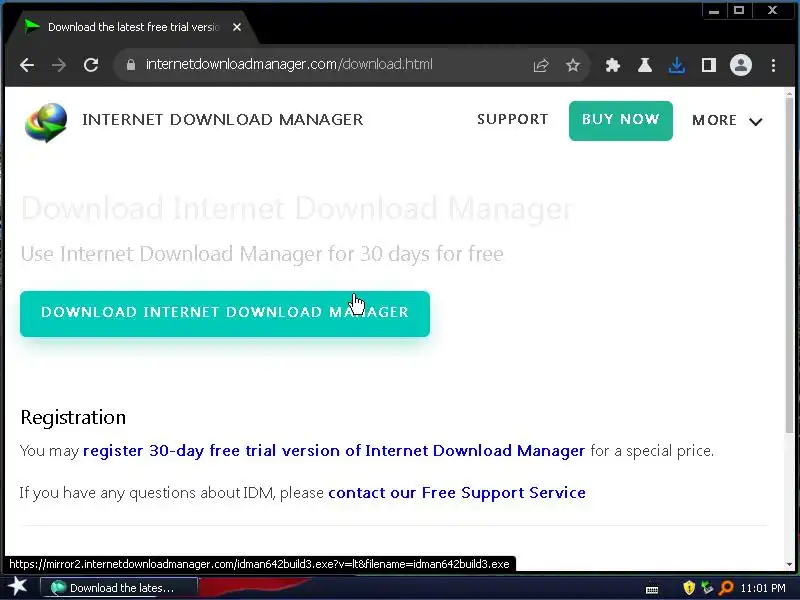Bookmark this page with the star icon
The image size is (800, 600).
point(573,65)
